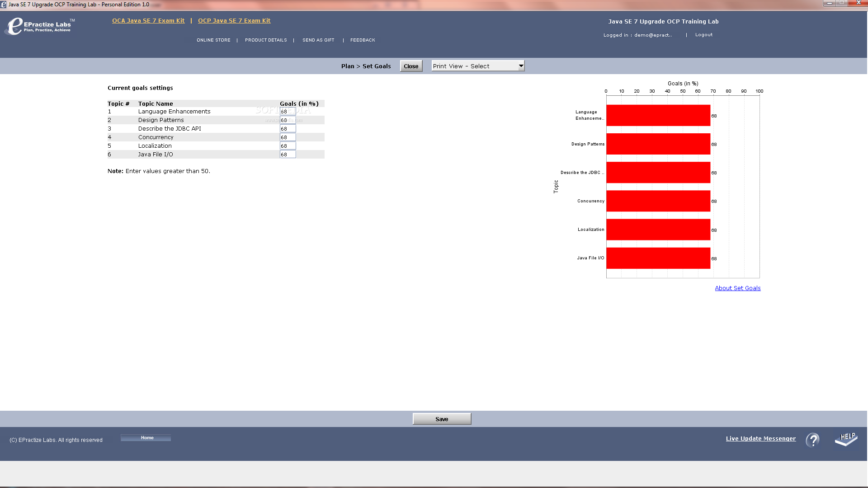Click the chart title 'Goals (in %)'
This screenshot has height=488, width=868.
pyautogui.click(x=683, y=84)
